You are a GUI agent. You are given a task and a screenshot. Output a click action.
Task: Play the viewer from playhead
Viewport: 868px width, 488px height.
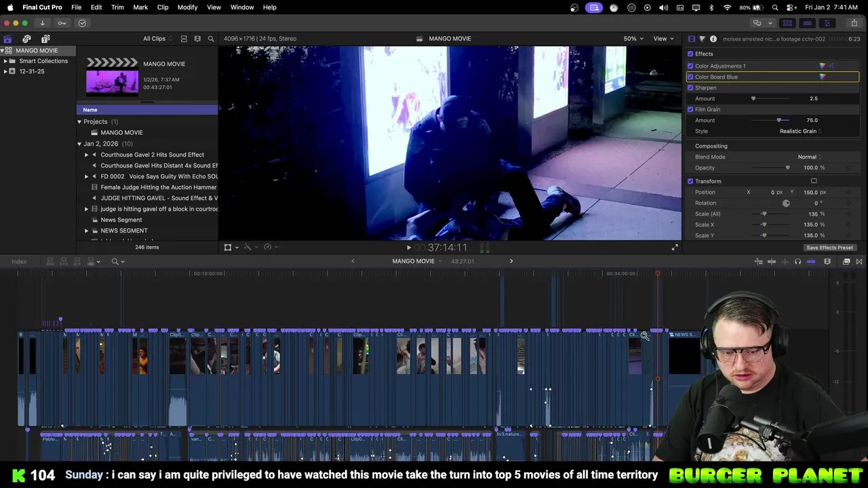click(x=409, y=248)
